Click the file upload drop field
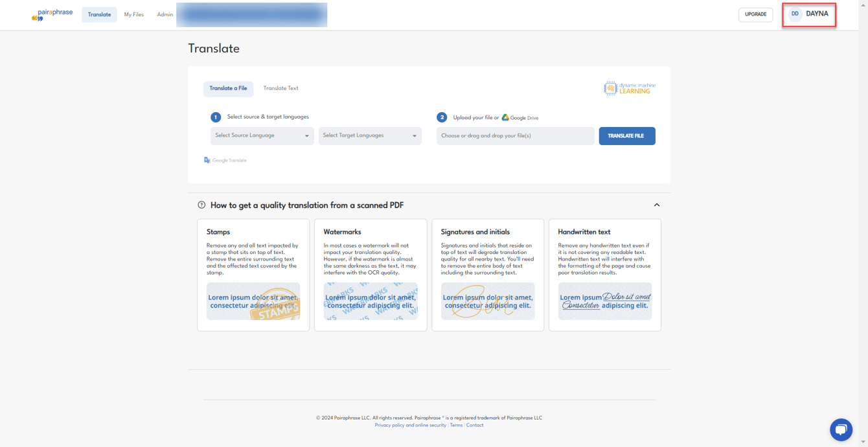Image resolution: width=868 pixels, height=447 pixels. (x=515, y=136)
